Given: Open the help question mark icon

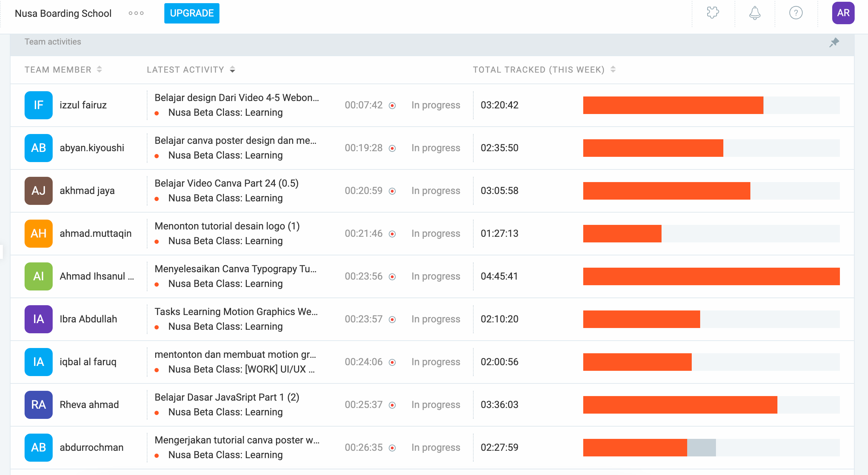Looking at the screenshot, I should click(x=796, y=13).
